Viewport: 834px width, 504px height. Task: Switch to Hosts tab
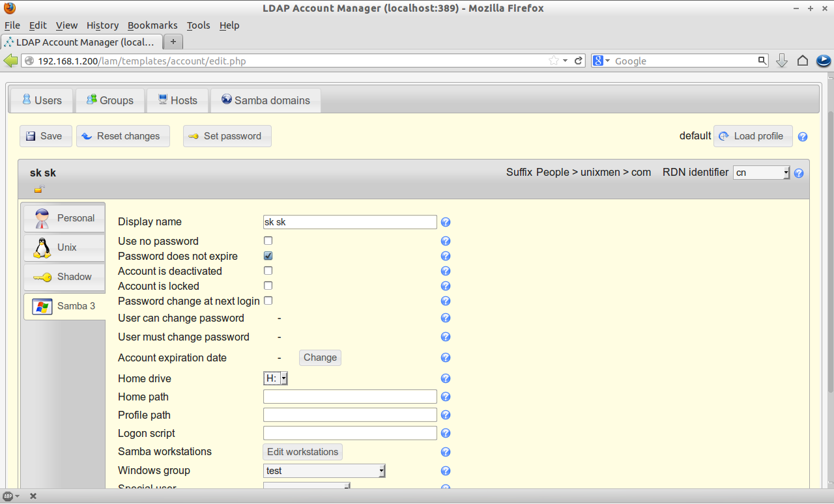point(177,100)
